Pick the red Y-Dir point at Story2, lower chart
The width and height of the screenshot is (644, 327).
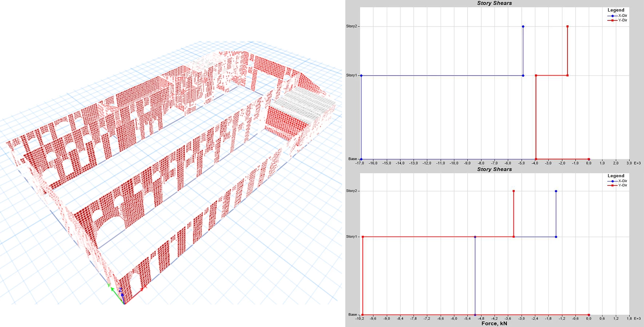(x=514, y=191)
